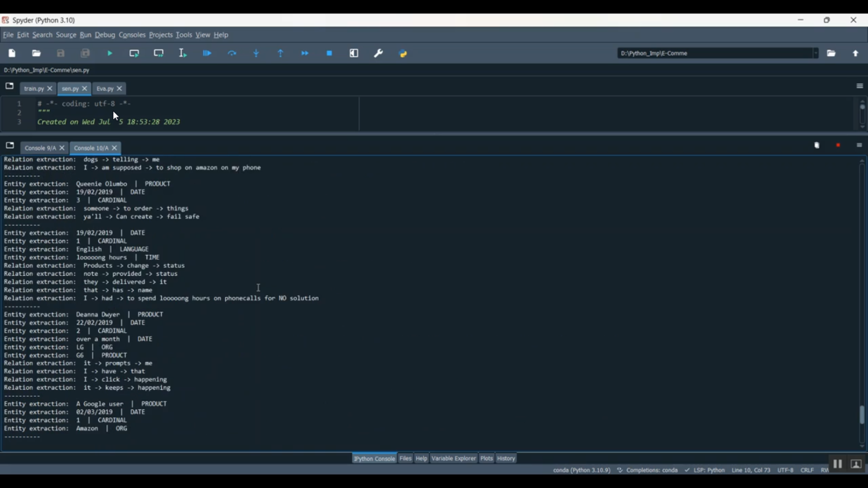Click the Step Into function debug icon

pyautogui.click(x=256, y=53)
